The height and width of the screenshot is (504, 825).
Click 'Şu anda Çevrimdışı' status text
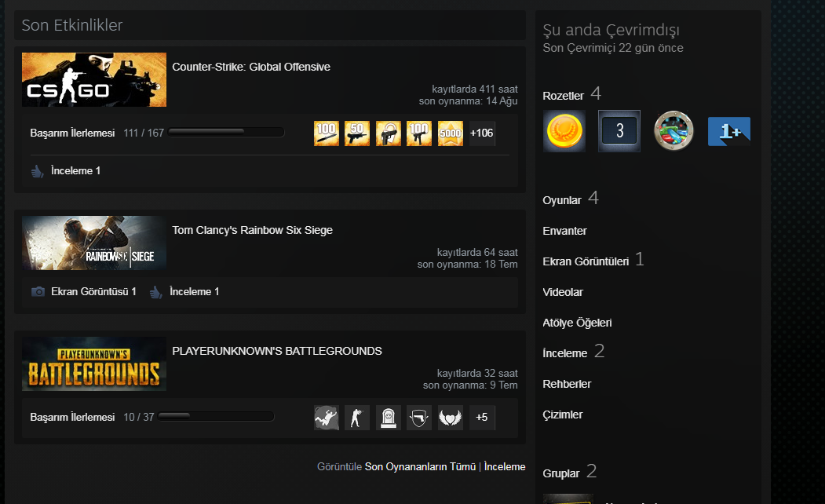611,30
